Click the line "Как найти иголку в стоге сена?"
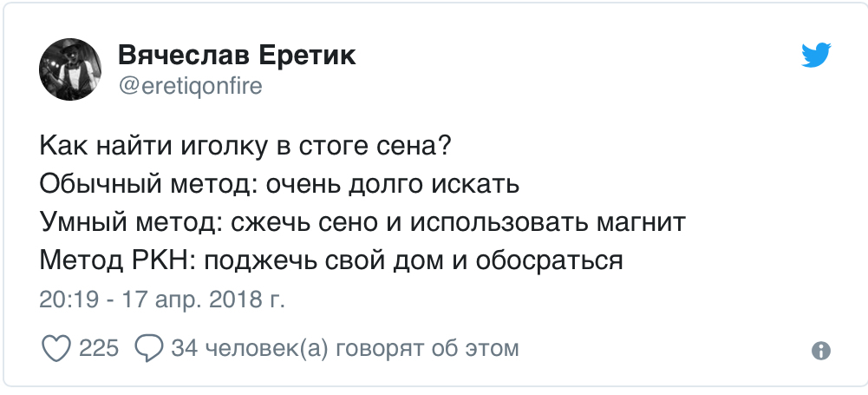This screenshot has width=868, height=395. click(245, 147)
